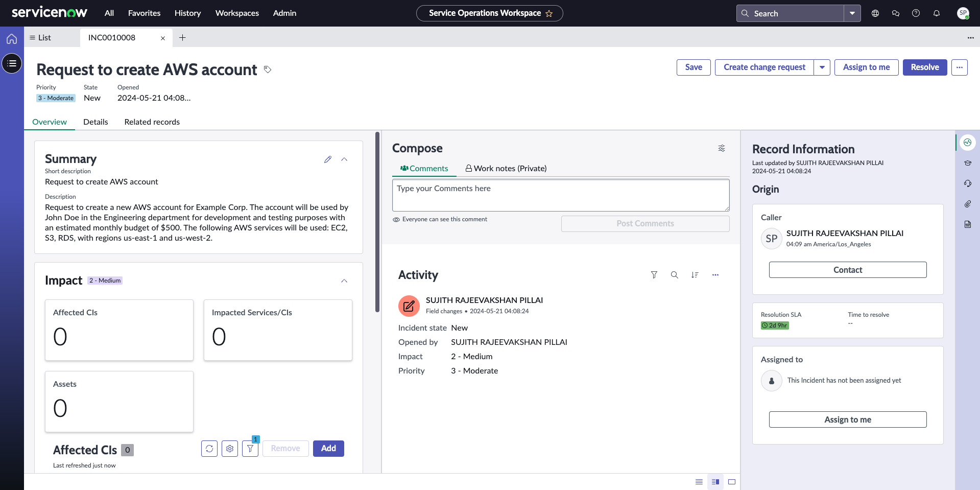Open the Admin menu

click(285, 13)
